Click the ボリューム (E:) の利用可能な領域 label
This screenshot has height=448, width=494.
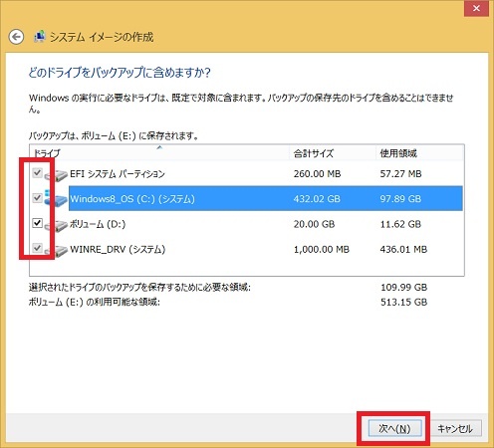pos(95,302)
